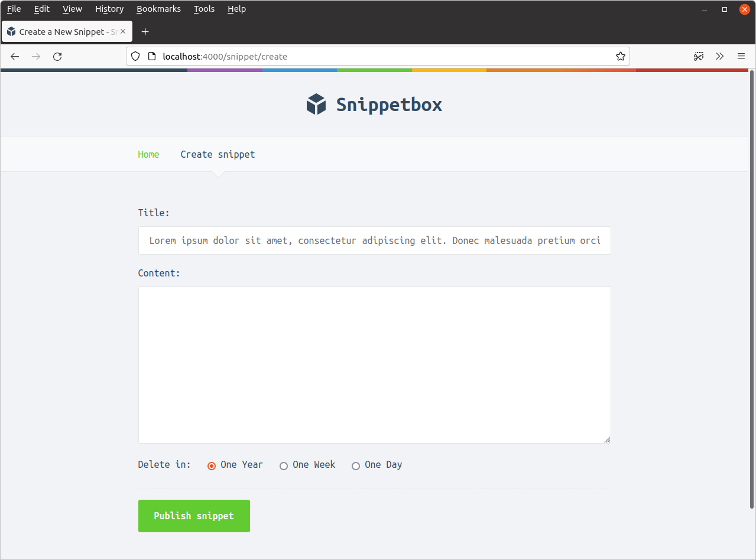Choose One Day delete option

356,466
